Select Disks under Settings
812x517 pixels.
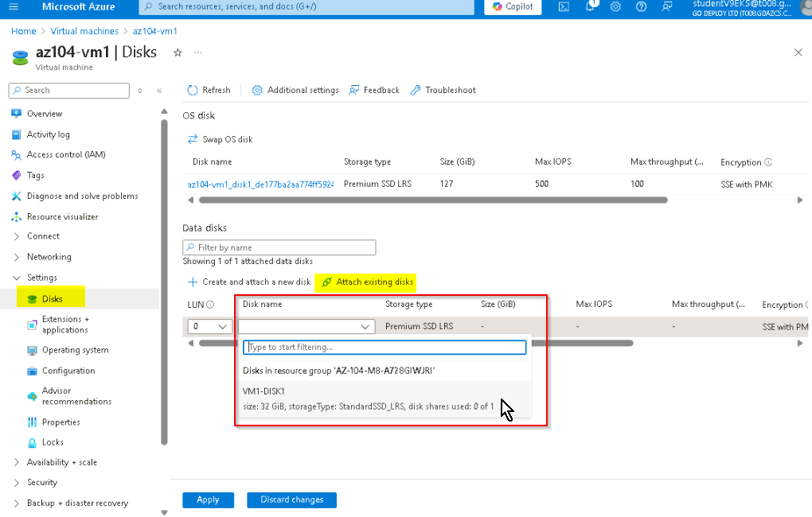click(x=52, y=299)
